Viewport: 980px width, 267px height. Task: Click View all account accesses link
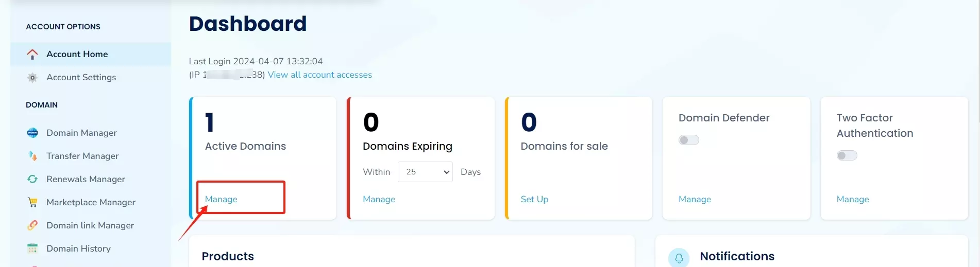319,75
